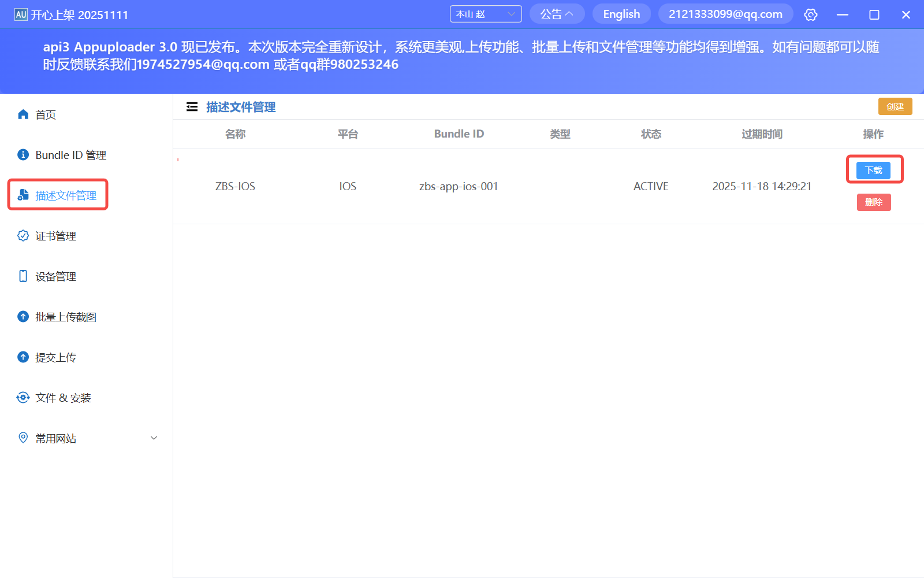Click the 文件 & 安装 gear icon
This screenshot has height=578, width=924.
click(23, 397)
